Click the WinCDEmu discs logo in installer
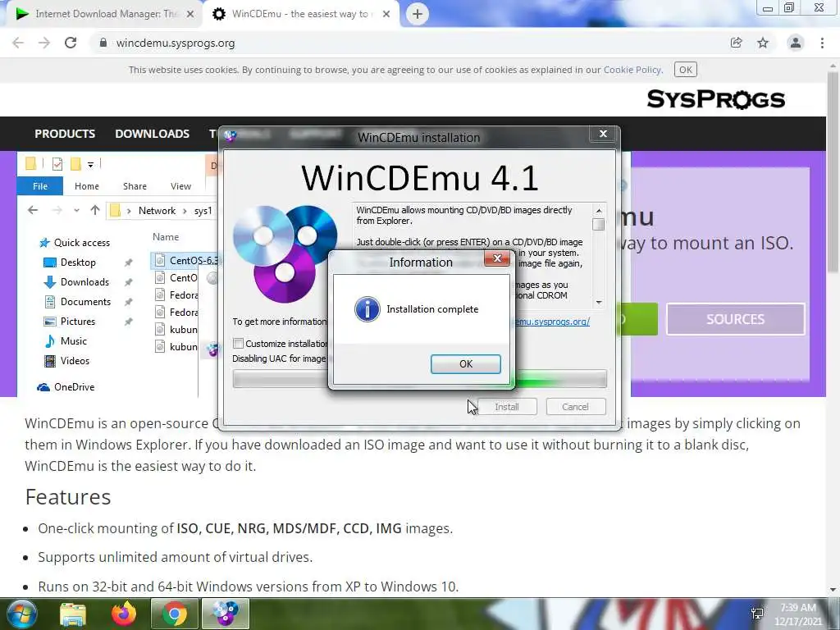The height and width of the screenshot is (630, 840). click(x=285, y=253)
